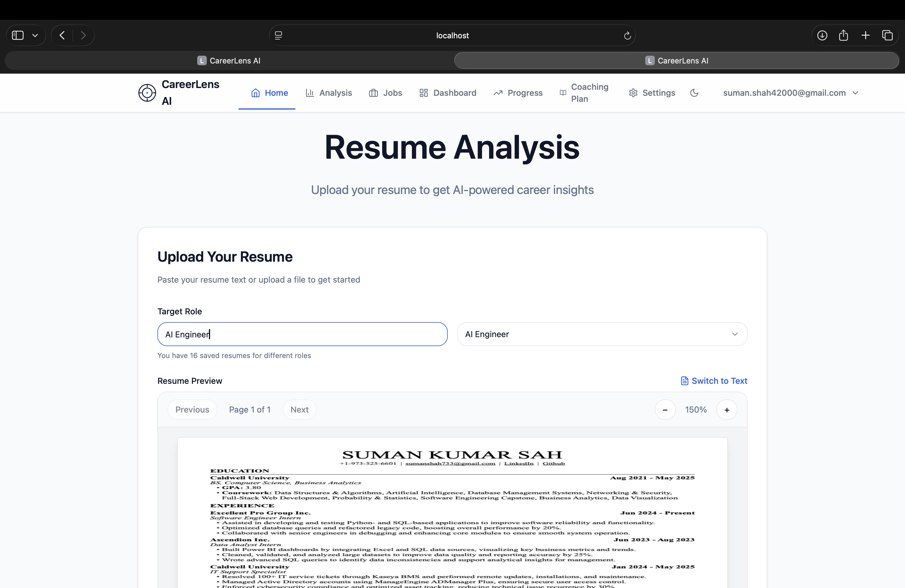Viewport: 905px width, 588px height.
Task: Open Settings from the navigation bar
Action: coord(652,93)
